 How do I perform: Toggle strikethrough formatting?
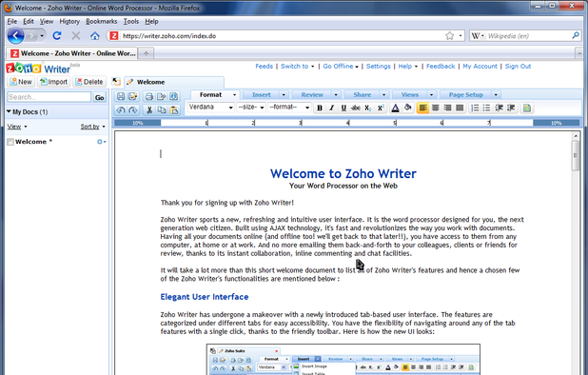click(x=356, y=108)
